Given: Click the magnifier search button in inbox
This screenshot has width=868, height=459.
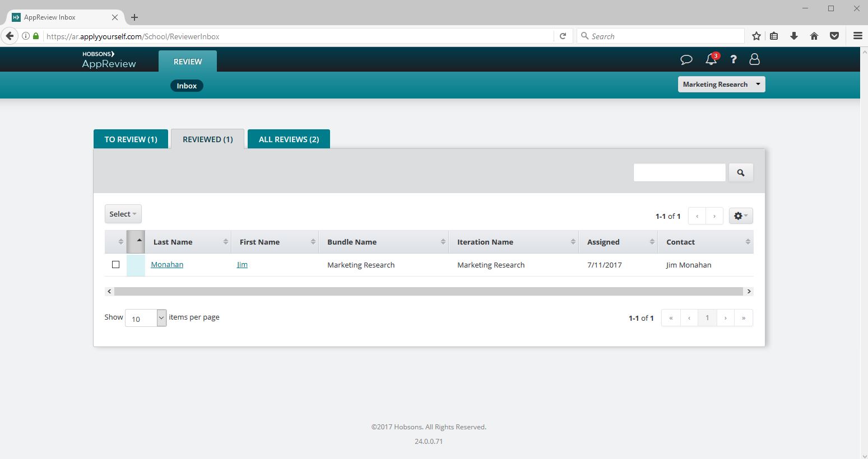Looking at the screenshot, I should click(740, 173).
